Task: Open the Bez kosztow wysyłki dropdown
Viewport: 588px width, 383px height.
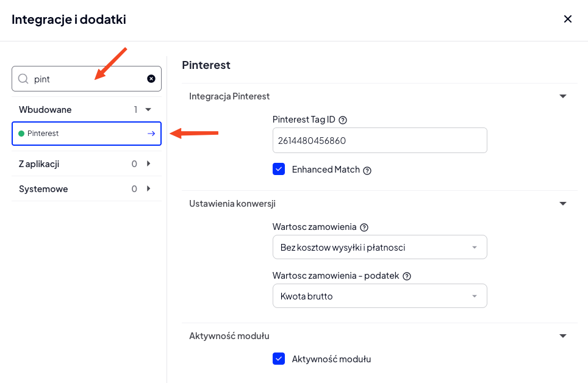Action: click(379, 247)
